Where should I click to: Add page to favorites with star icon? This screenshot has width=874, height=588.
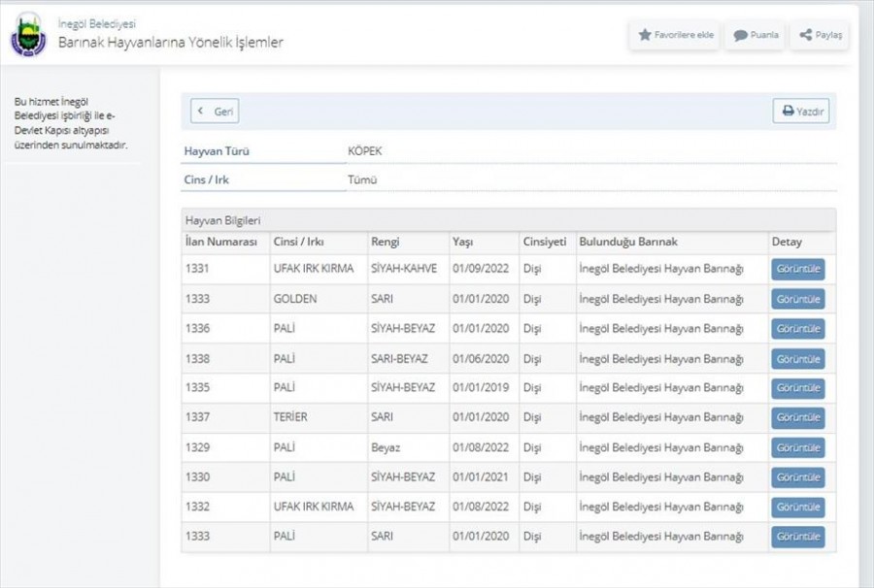coord(645,35)
